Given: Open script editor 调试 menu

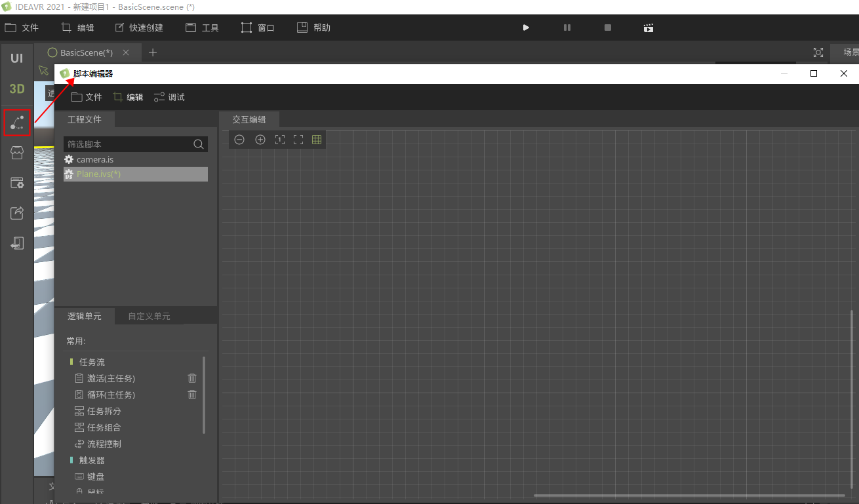Looking at the screenshot, I should [169, 97].
